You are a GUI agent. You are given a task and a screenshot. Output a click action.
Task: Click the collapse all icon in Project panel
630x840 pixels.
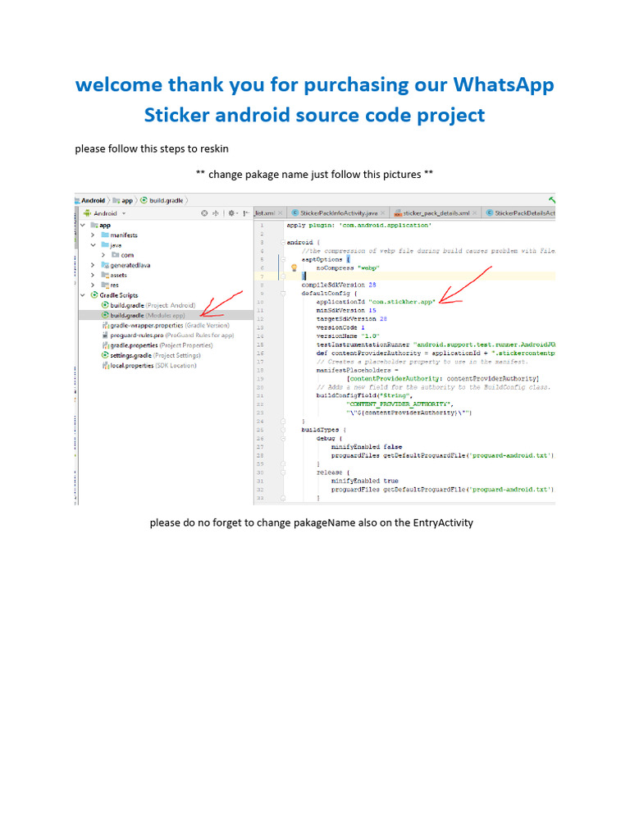(216, 213)
